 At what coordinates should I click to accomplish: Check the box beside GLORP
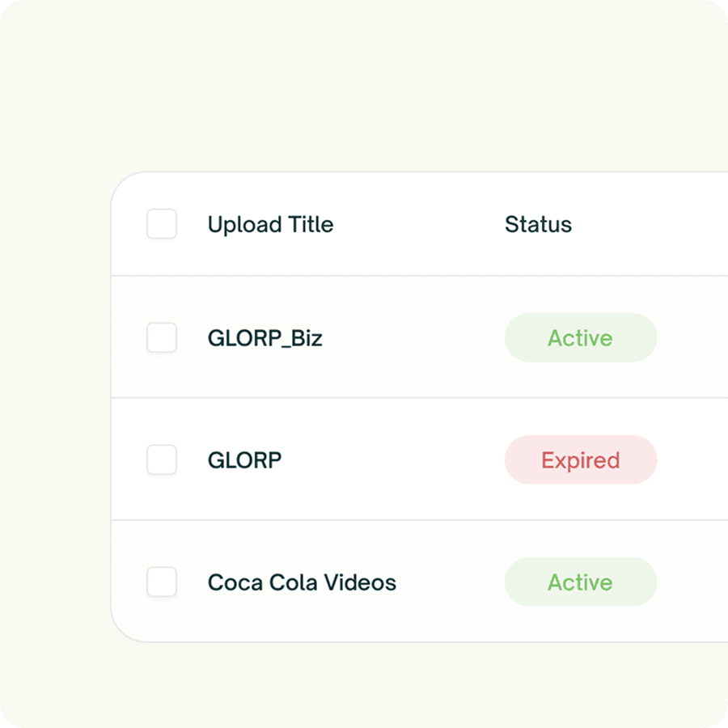click(x=162, y=460)
